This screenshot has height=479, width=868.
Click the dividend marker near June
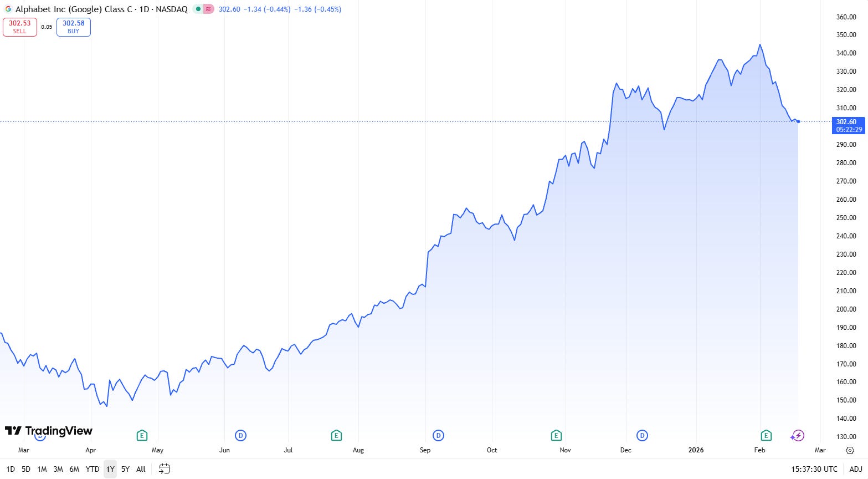(x=240, y=435)
